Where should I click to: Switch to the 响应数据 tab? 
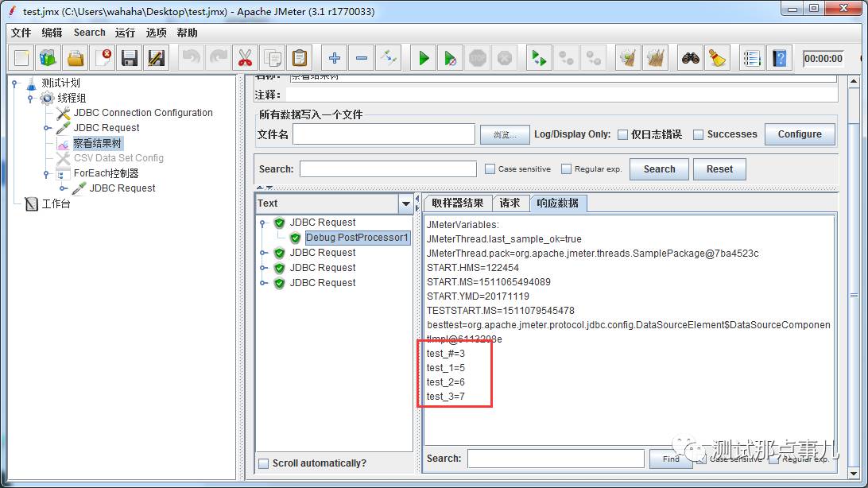tap(558, 203)
